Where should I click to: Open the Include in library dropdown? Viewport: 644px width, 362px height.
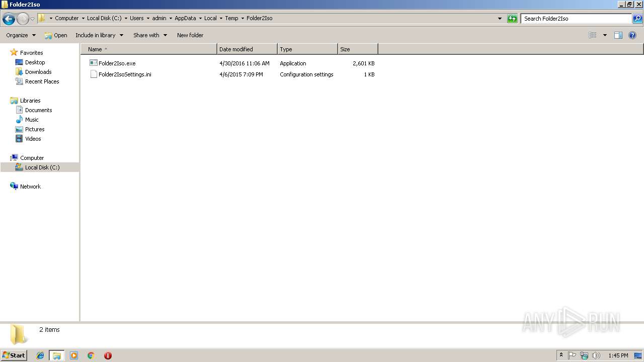99,35
